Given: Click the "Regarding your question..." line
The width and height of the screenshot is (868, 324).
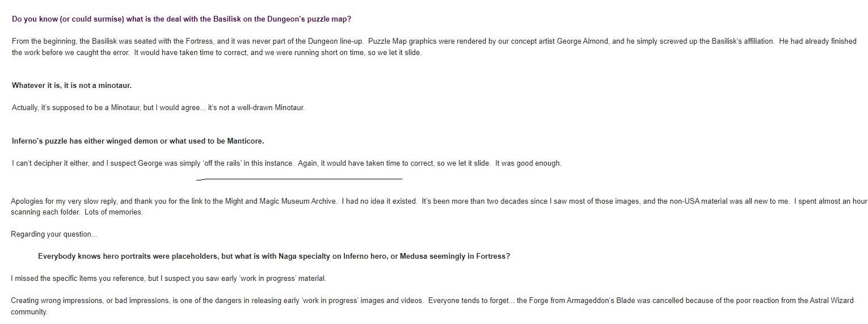Looking at the screenshot, I should pyautogui.click(x=54, y=234).
